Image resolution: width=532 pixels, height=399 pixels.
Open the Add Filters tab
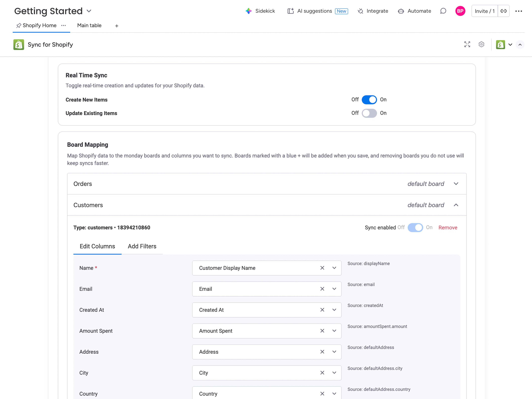pos(142,246)
